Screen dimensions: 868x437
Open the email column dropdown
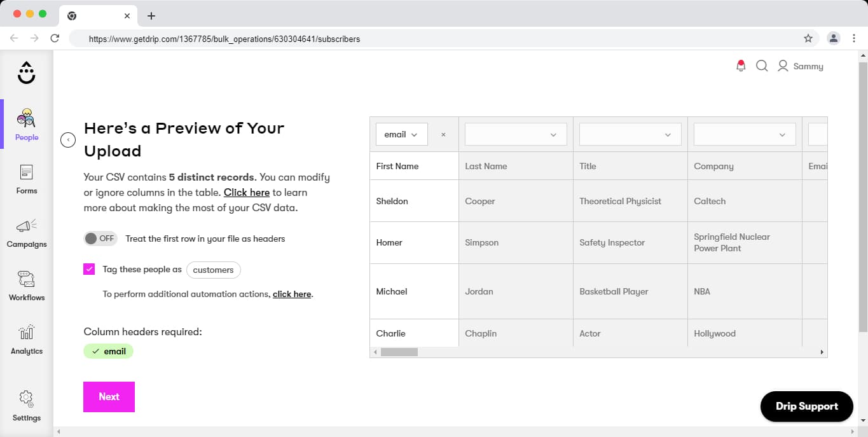point(402,134)
